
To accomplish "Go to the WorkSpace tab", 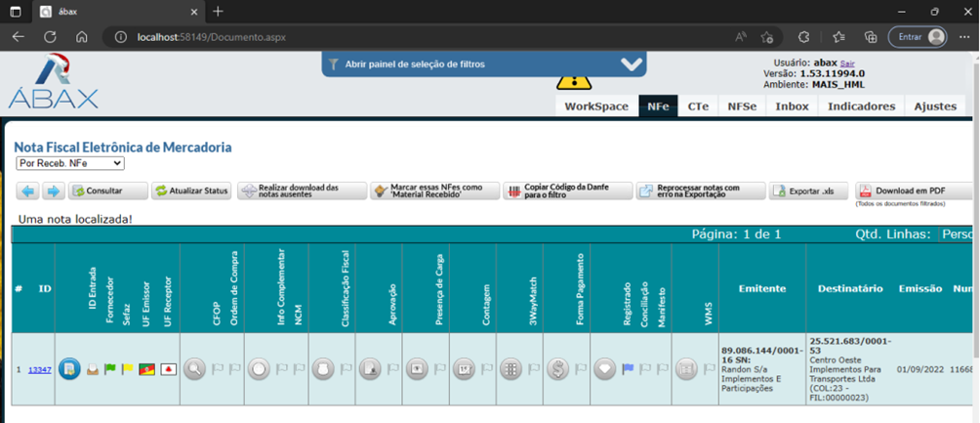I will pyautogui.click(x=596, y=106).
